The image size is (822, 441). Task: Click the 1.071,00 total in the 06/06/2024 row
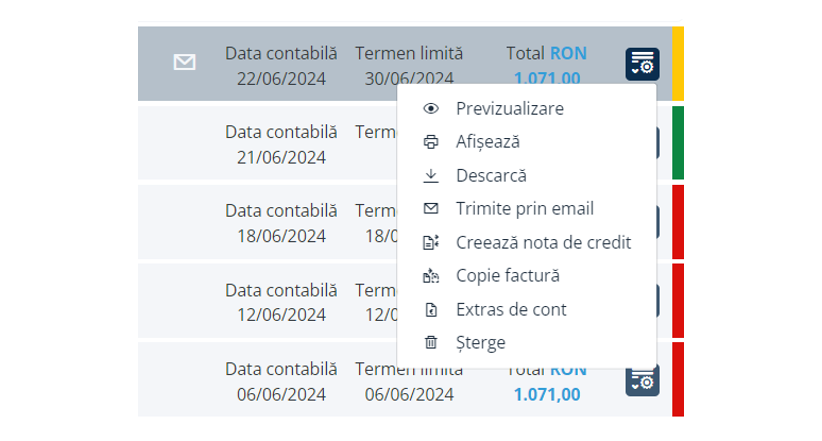[x=547, y=394]
